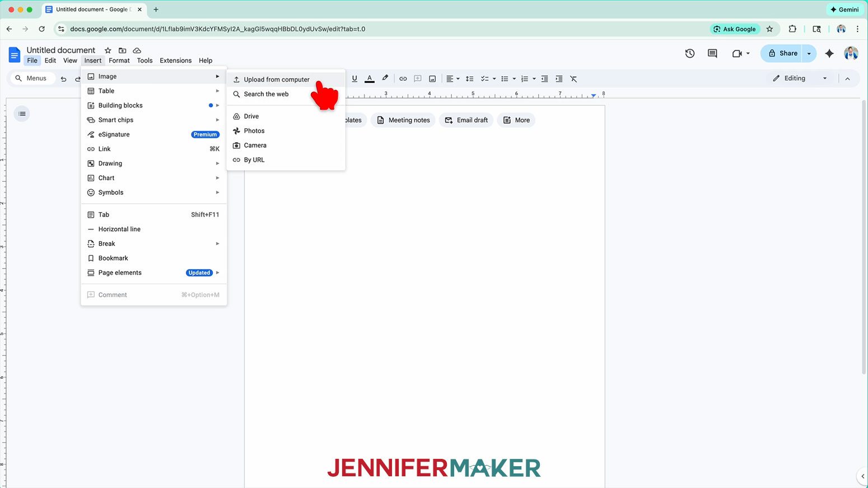Screen dimensions: 868x488
Task: Open comments history icon
Action: pyautogui.click(x=712, y=53)
